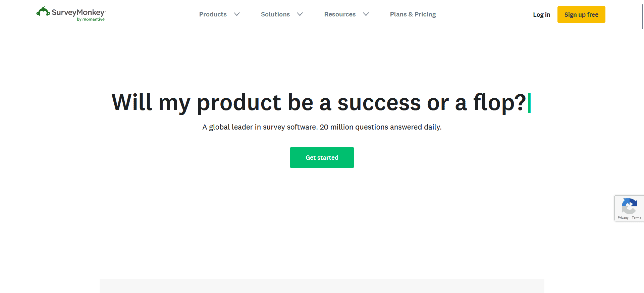Open the Resources menu label
The image size is (644, 293).
coord(339,14)
